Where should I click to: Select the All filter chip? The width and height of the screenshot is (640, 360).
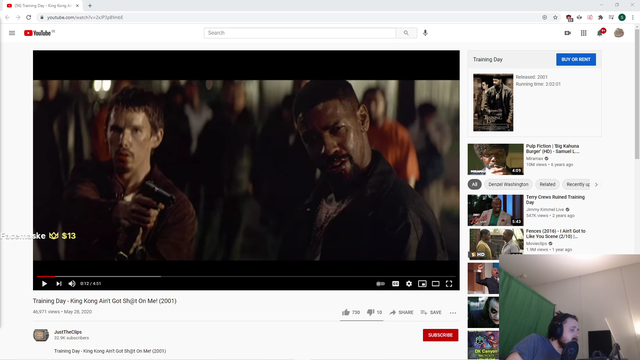475,184
